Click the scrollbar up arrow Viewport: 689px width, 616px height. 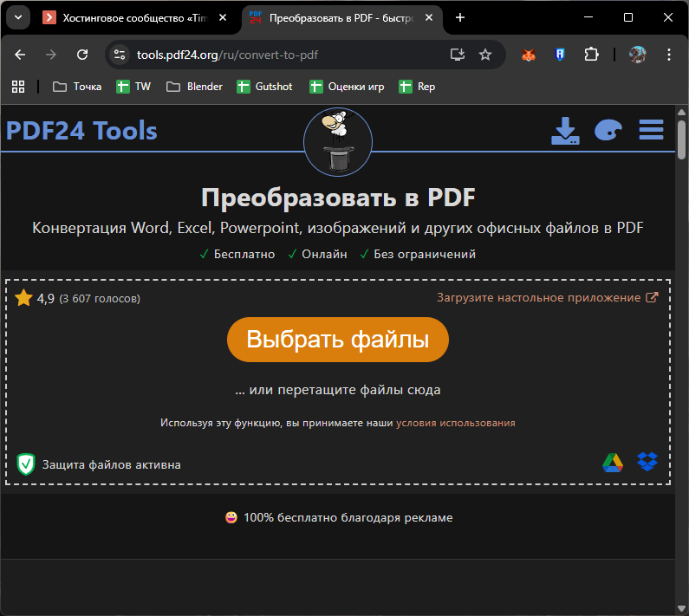681,112
